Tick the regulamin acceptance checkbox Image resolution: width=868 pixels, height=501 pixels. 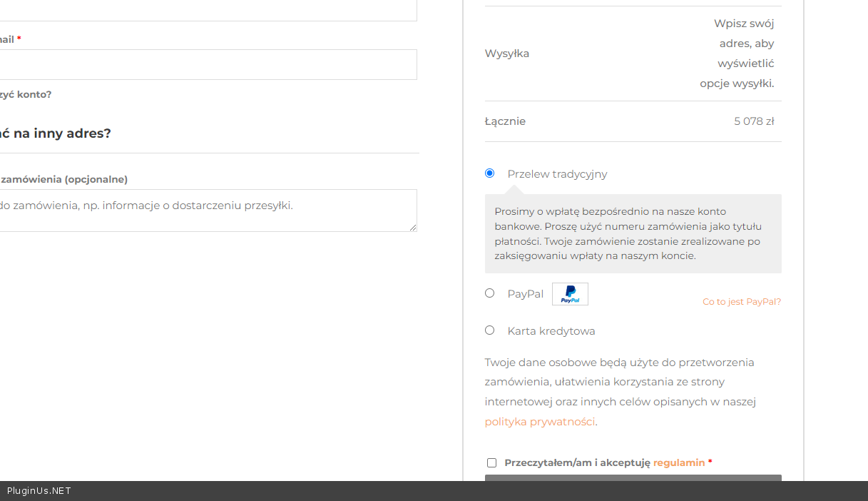[491, 463]
